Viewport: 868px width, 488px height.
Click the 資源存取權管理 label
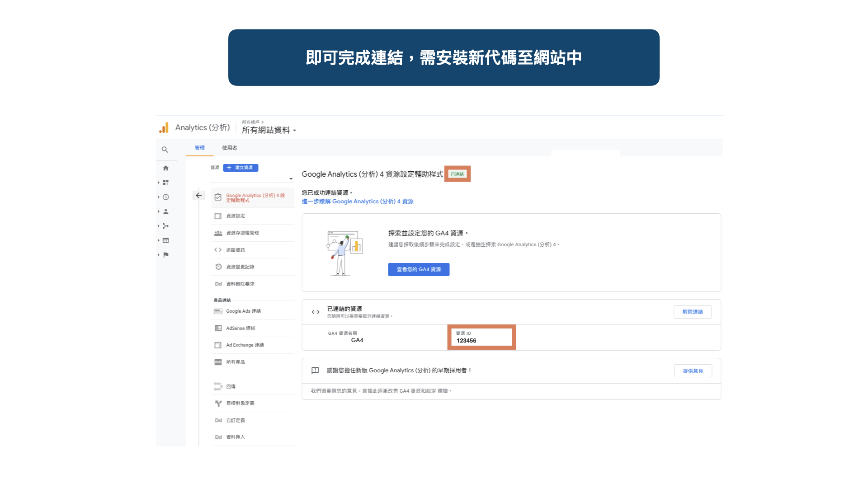pos(243,233)
